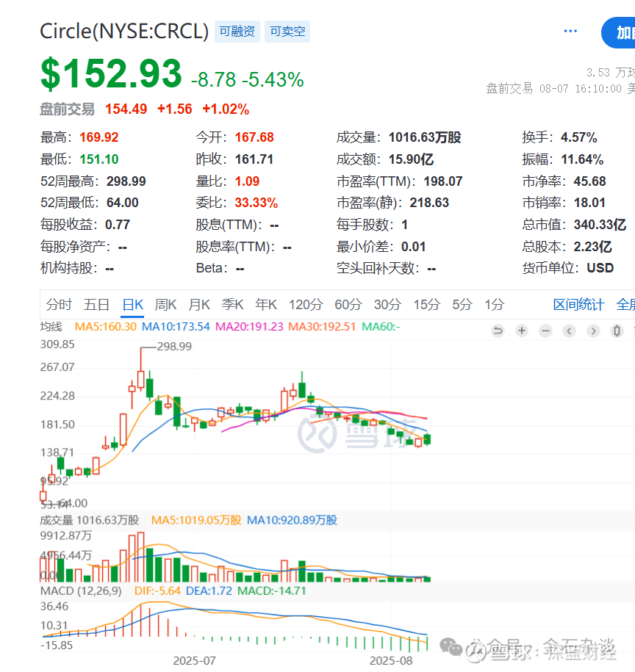Switch to the 15分 chart tab
Viewport: 635px width, 672px height.
426,305
